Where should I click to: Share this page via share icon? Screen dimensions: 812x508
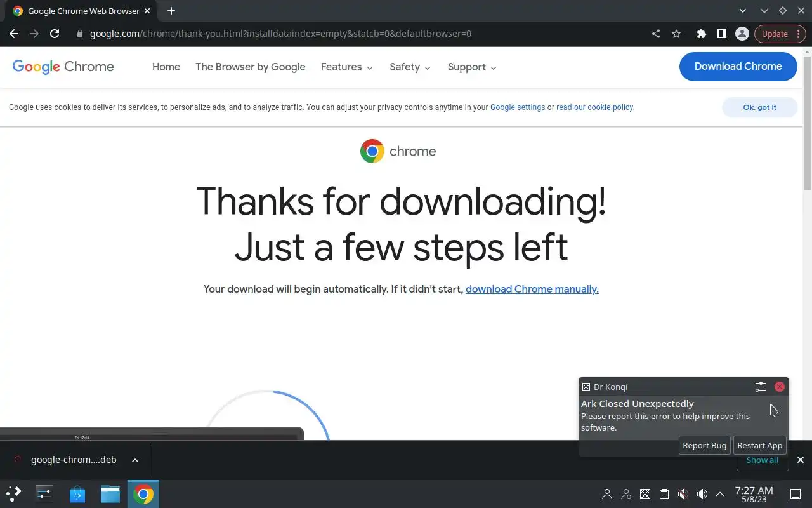656,34
